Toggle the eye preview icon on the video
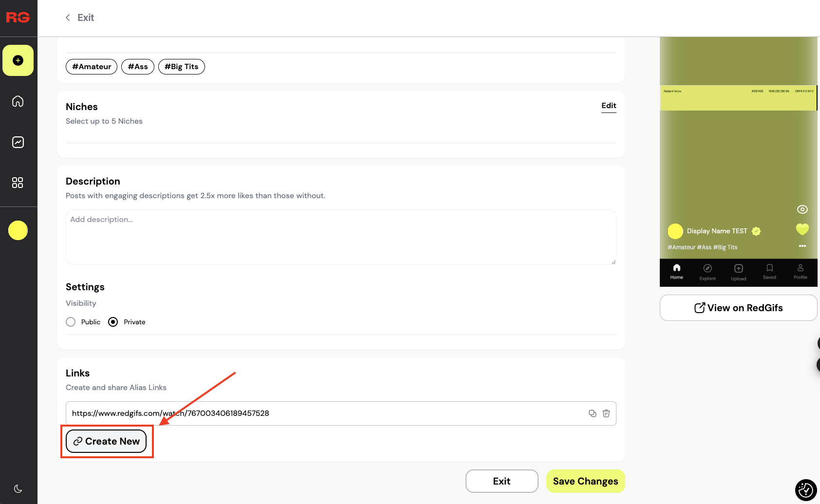Viewport: 820px width, 504px height. tap(802, 209)
